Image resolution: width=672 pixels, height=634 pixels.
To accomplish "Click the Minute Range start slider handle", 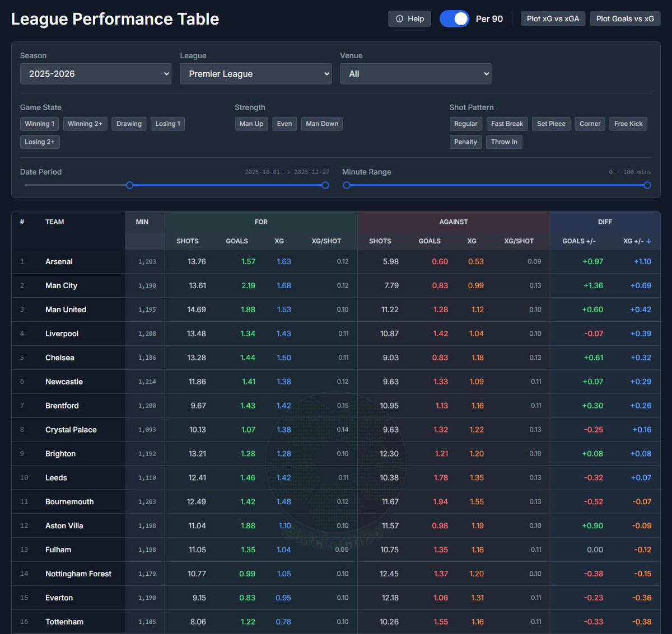I will point(347,185).
